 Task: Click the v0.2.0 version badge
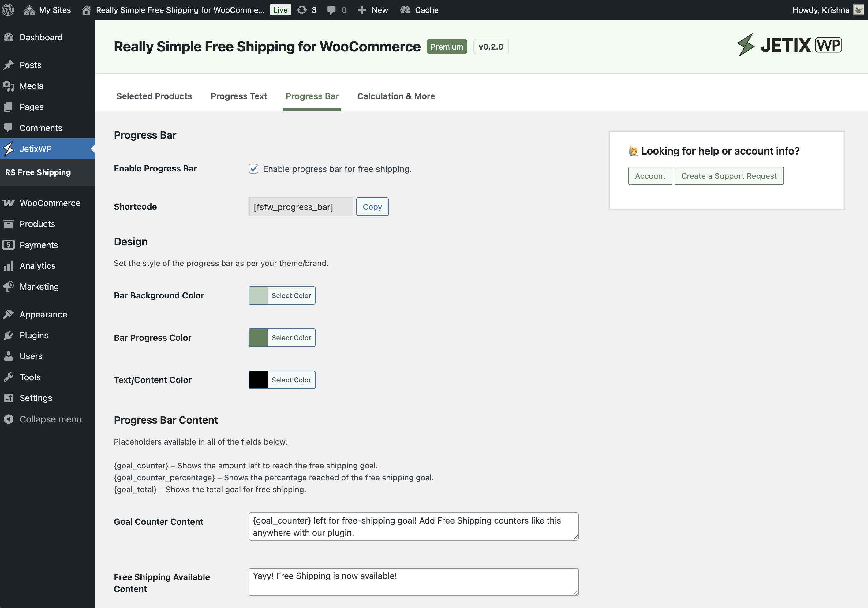pos(491,47)
